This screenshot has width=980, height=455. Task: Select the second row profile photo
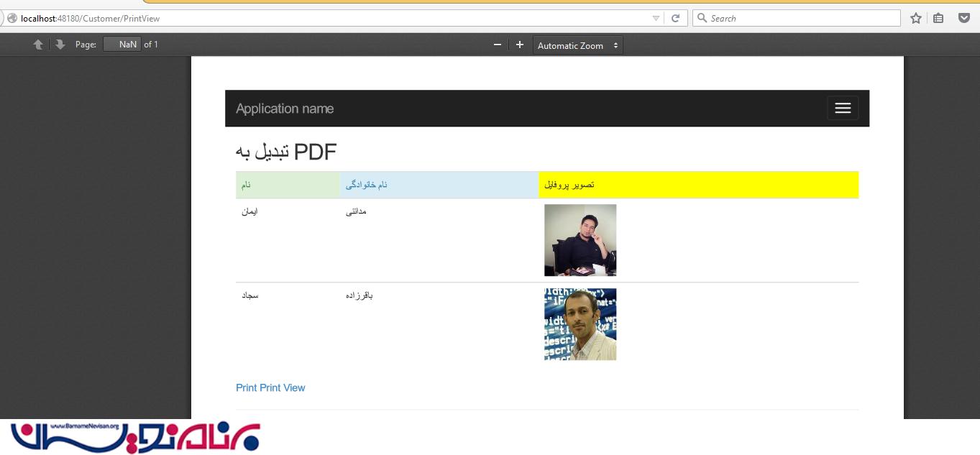580,324
